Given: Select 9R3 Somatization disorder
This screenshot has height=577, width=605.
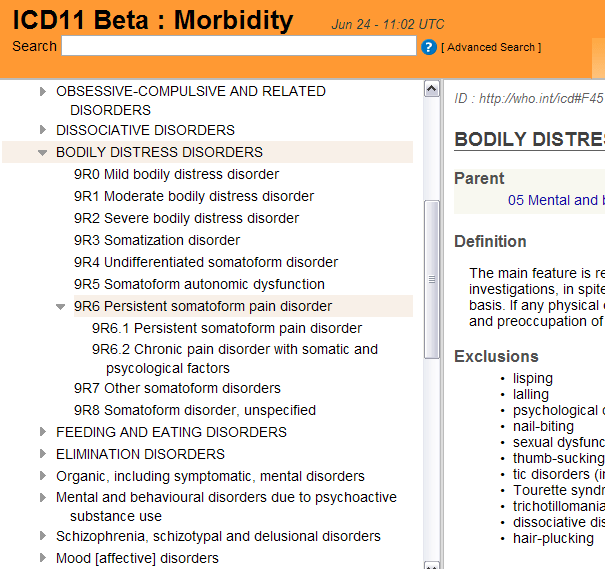Looking at the screenshot, I should pyautogui.click(x=157, y=240).
